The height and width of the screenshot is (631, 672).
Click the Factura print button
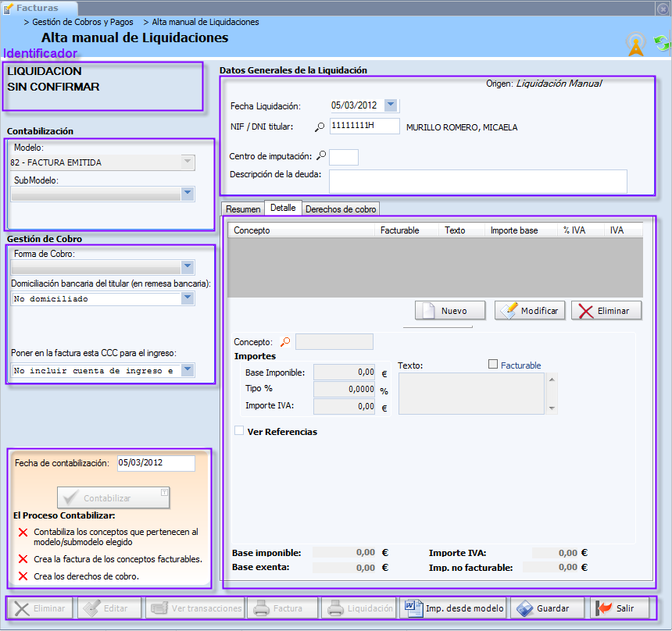pos(282,608)
